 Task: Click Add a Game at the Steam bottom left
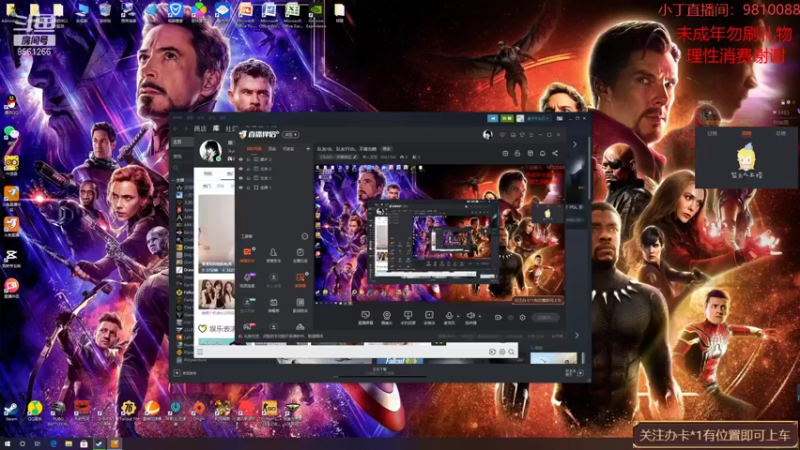click(186, 373)
